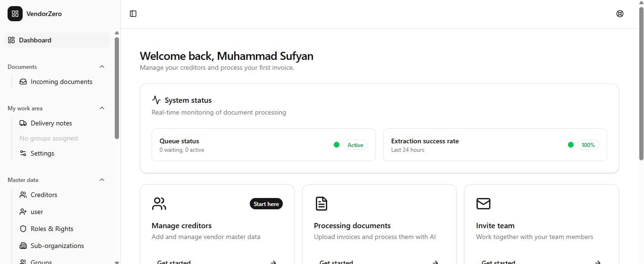Click the Manage creditors people icon
Viewport: 644px width, 264px height.
pyautogui.click(x=159, y=204)
